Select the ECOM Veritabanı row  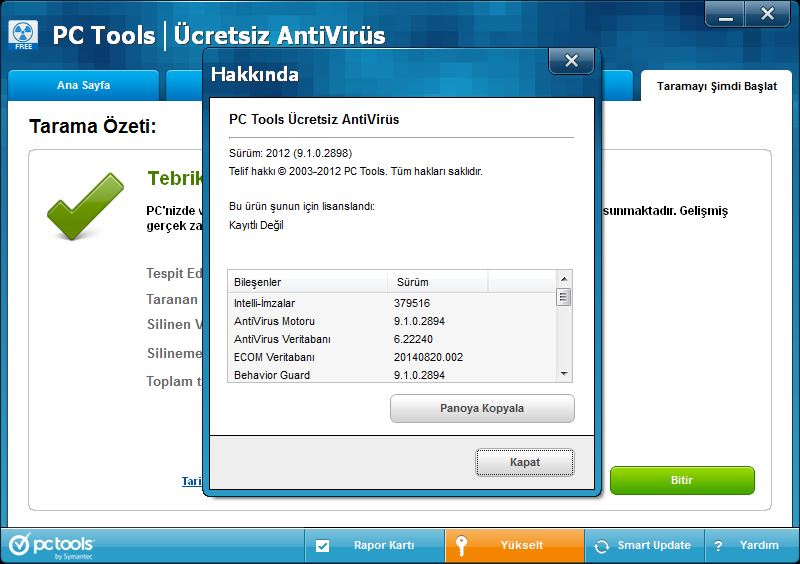click(x=391, y=357)
